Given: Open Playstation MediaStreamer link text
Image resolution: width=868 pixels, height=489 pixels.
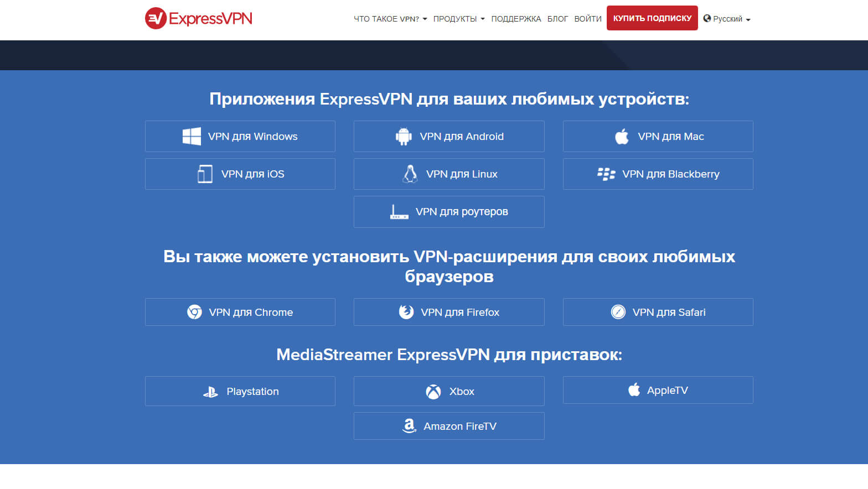Looking at the screenshot, I should [x=252, y=391].
